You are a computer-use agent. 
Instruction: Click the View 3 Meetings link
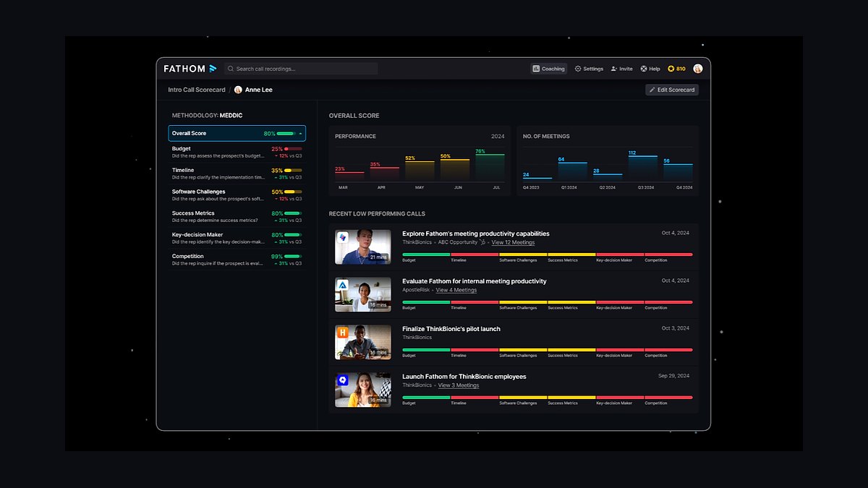click(459, 385)
